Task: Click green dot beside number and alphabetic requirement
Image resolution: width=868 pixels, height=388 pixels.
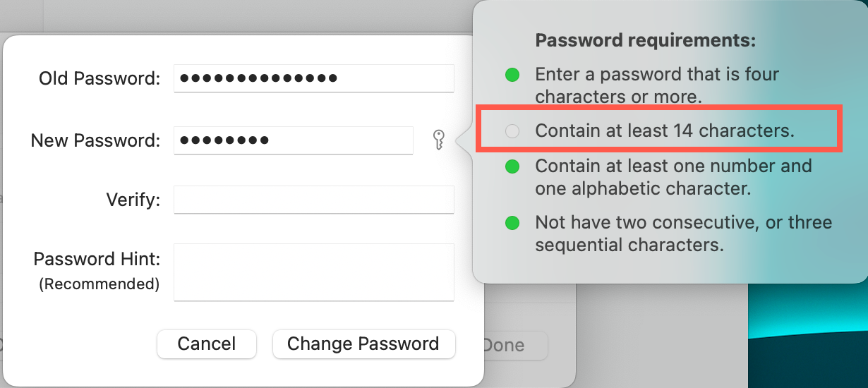Action: tap(513, 167)
